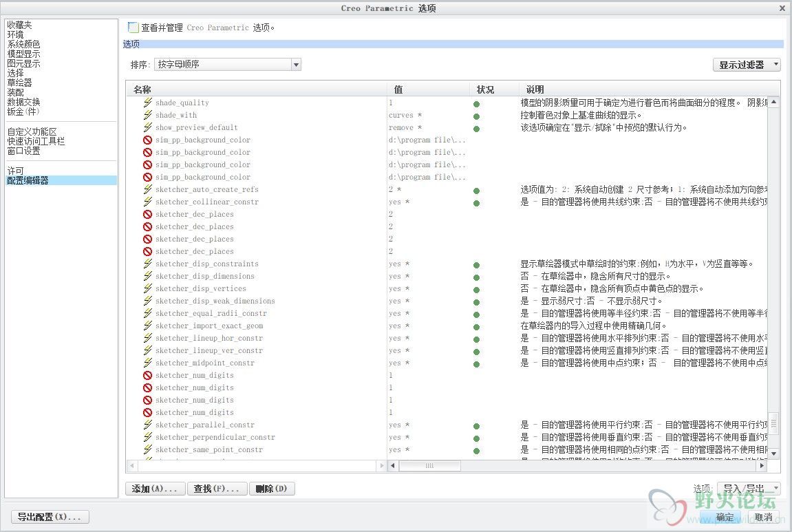792x532 pixels.
Task: Click the lightning icon beside sketcher_lineup_hor_constr
Action: coord(147,338)
